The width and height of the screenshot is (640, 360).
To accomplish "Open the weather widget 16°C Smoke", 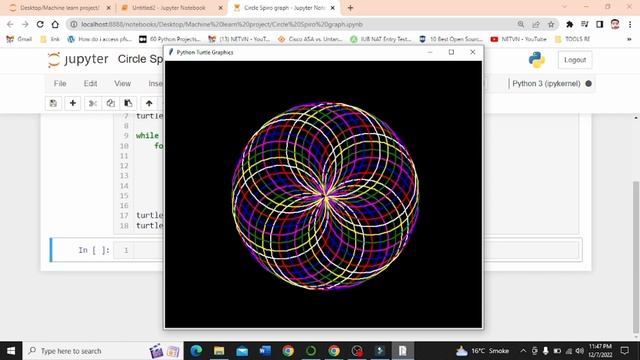I will click(x=482, y=351).
